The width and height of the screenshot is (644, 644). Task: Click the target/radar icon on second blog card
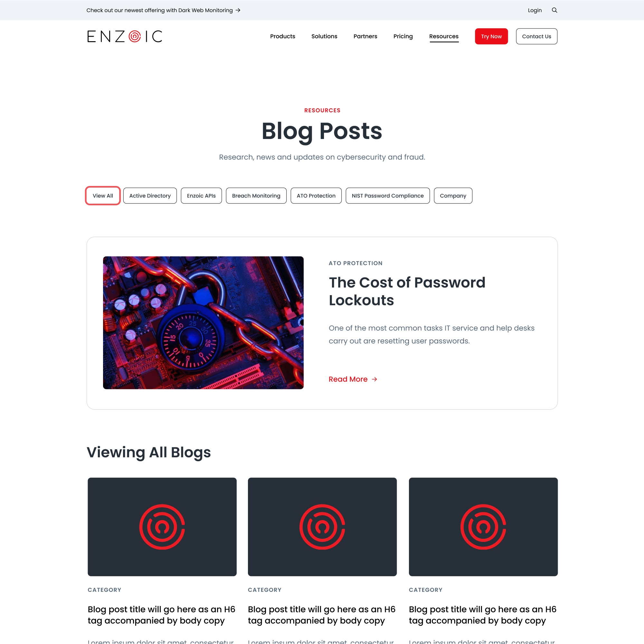click(x=323, y=526)
